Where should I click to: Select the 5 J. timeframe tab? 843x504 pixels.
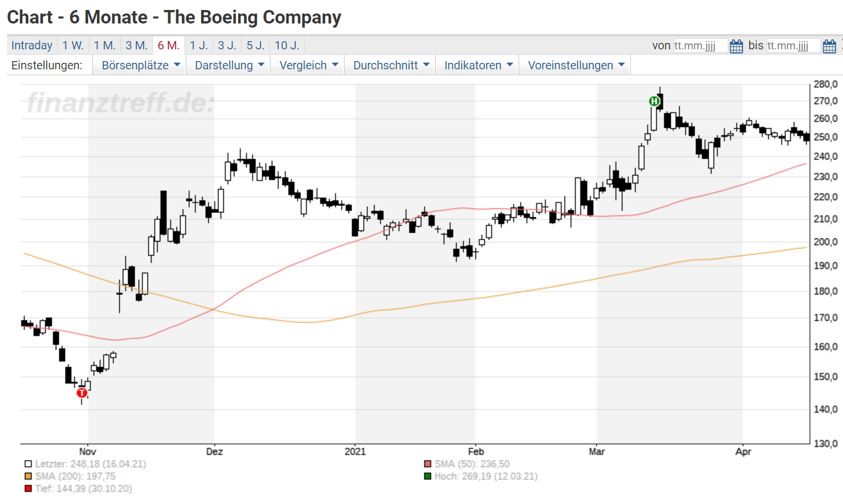point(256,45)
